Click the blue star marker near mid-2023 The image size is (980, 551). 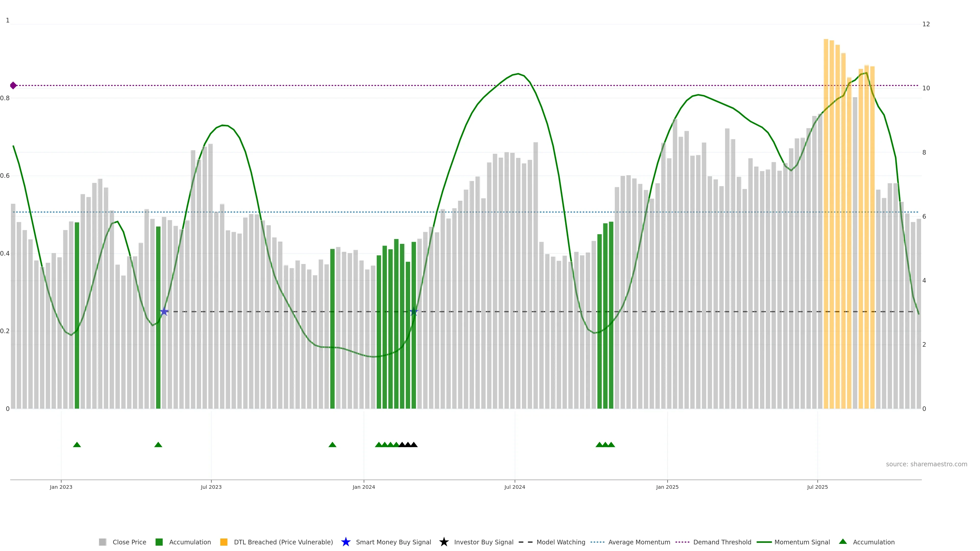[164, 312]
